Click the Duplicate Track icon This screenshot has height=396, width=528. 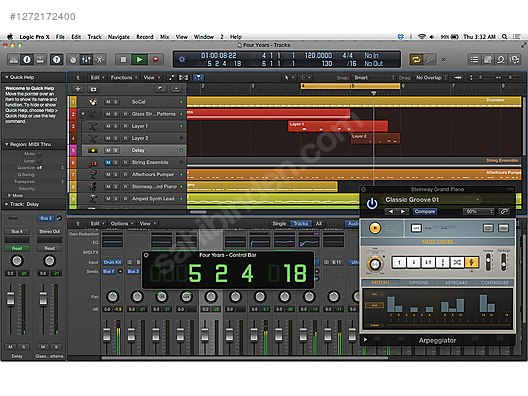point(94,89)
